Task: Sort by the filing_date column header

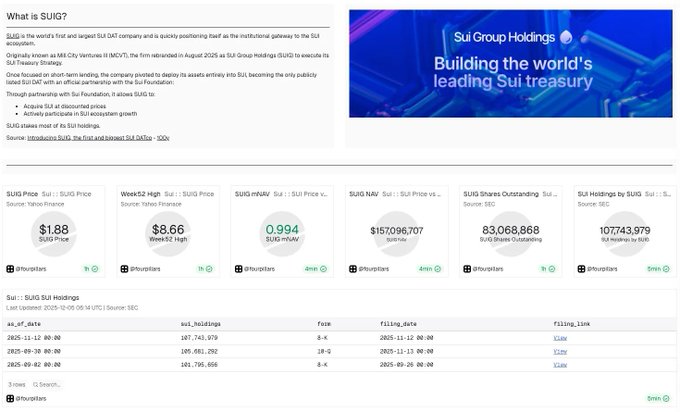Action: 398,324
